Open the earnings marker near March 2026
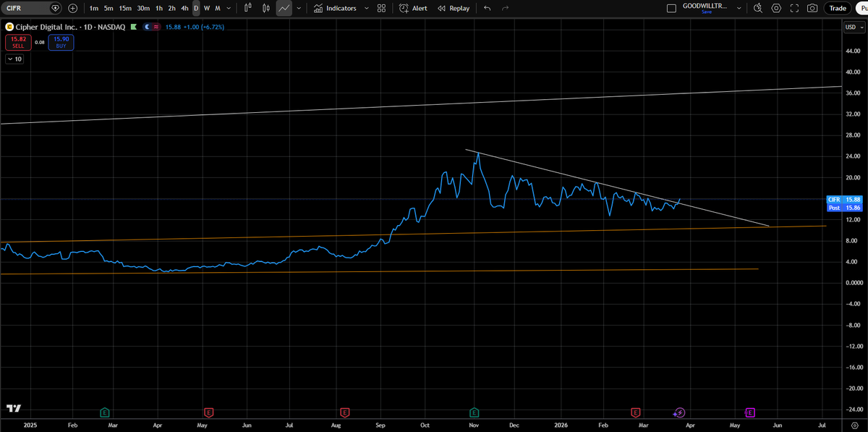Screen dimensions: 868x432 635,412
